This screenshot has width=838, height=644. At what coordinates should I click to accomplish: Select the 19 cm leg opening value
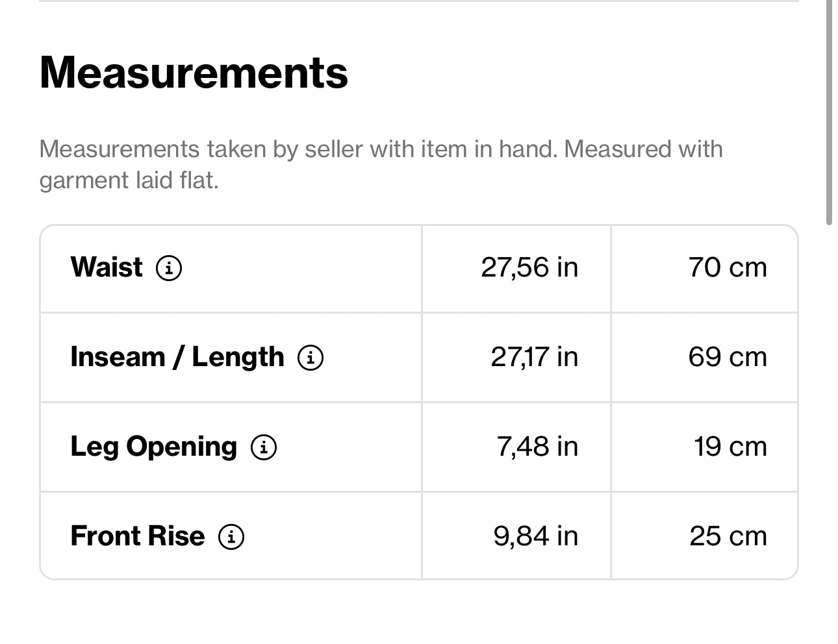(x=730, y=447)
